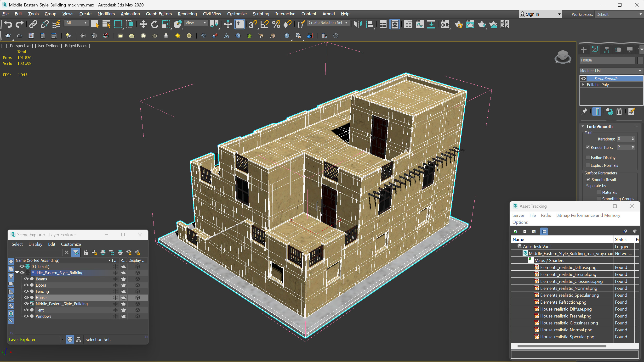The width and height of the screenshot is (644, 362).
Task: Toggle the Angle Snap icon
Action: [264, 24]
